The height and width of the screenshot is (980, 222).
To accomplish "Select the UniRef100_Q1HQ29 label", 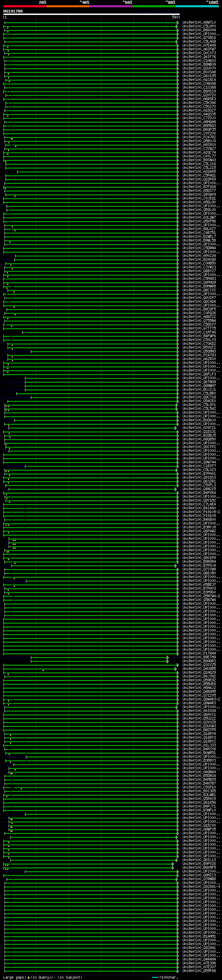I will (199, 673).
